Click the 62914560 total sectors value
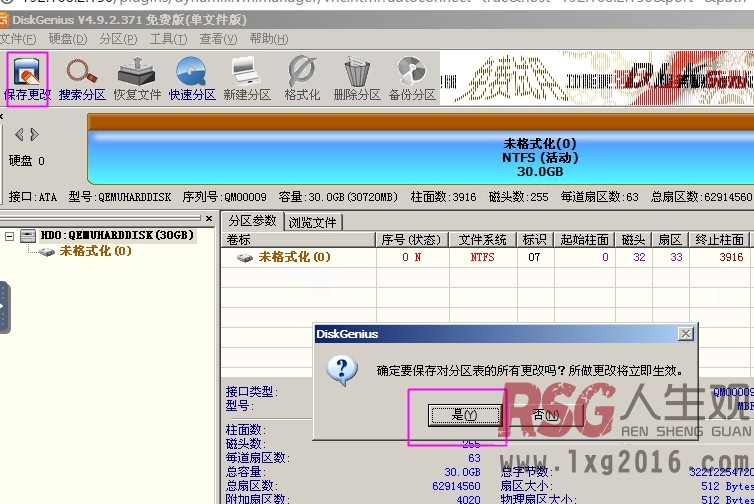 tap(456, 486)
